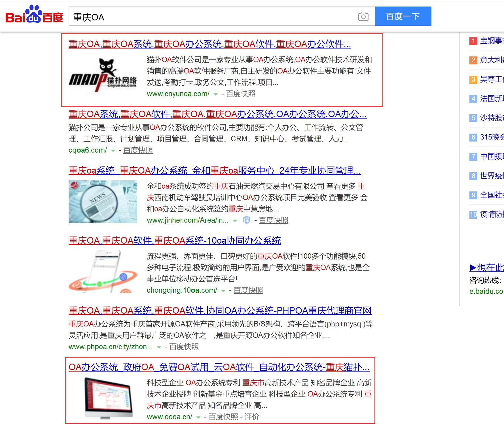Click the www.oooa.cn/ URL
504x424 pixels.
170,417
